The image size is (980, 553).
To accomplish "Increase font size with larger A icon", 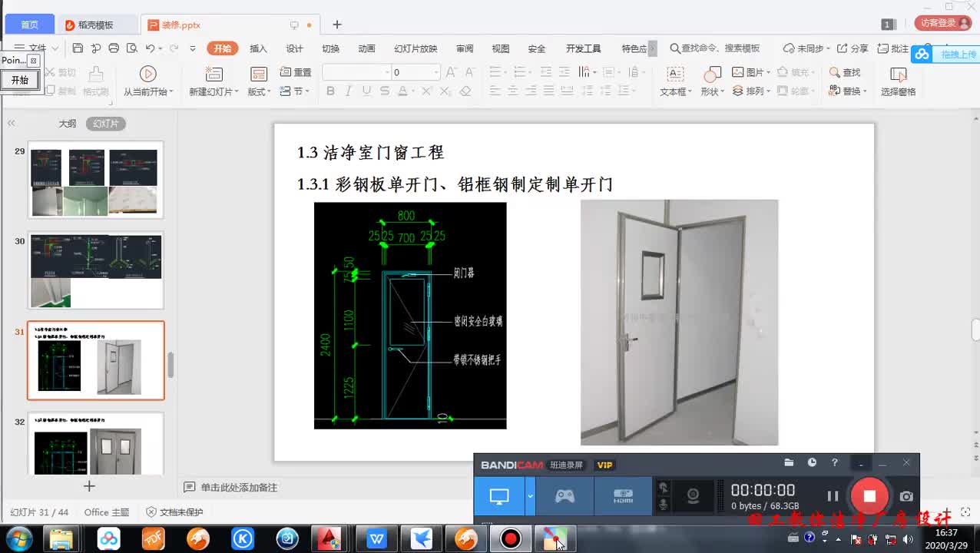I will click(451, 72).
